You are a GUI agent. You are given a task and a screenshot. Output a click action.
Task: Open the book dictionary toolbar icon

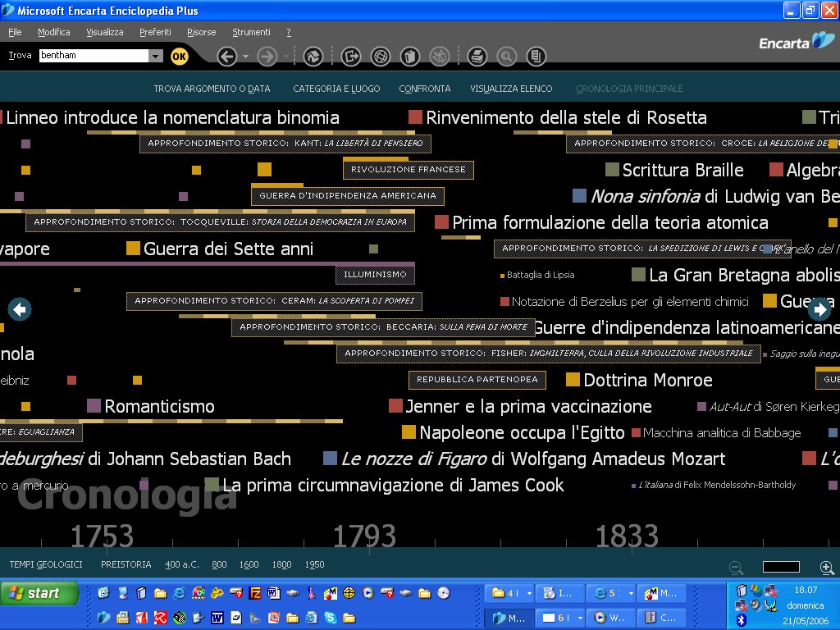click(410, 57)
